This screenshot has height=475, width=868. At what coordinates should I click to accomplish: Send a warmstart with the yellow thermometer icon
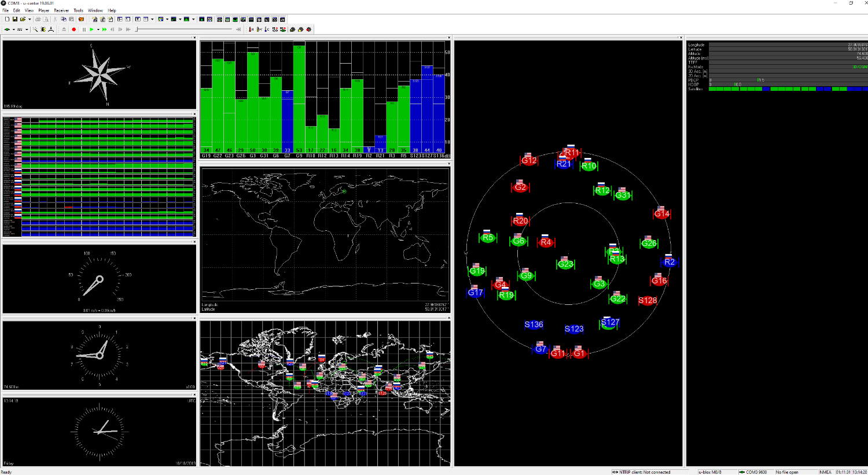tap(259, 30)
